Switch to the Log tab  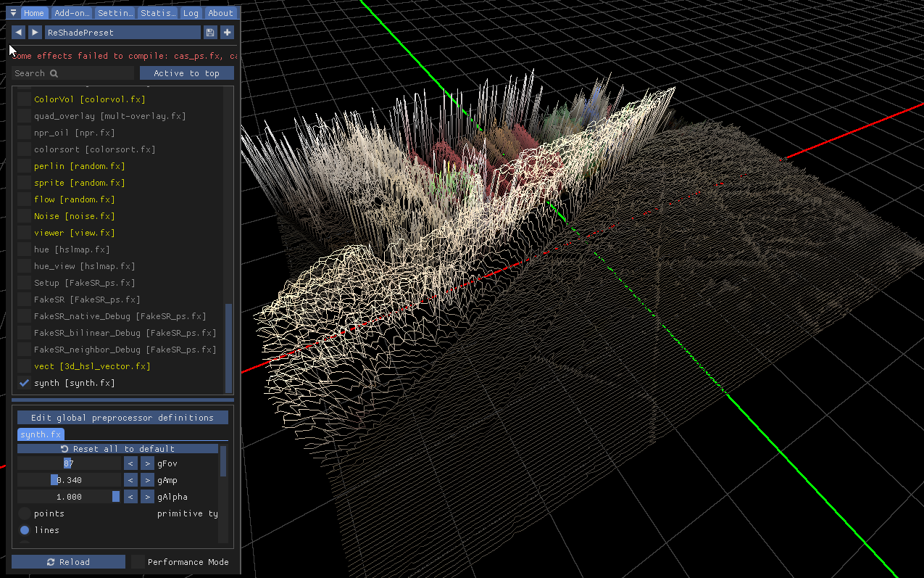click(191, 13)
